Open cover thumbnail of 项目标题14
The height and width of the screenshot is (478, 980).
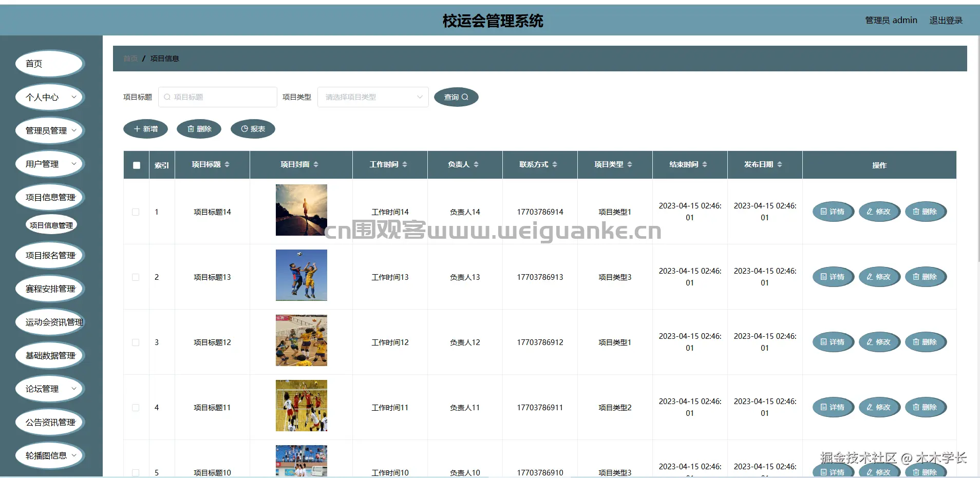point(301,210)
